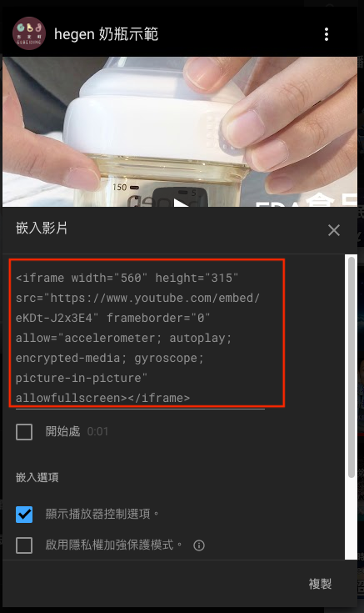Play the video with the play button

[180, 198]
